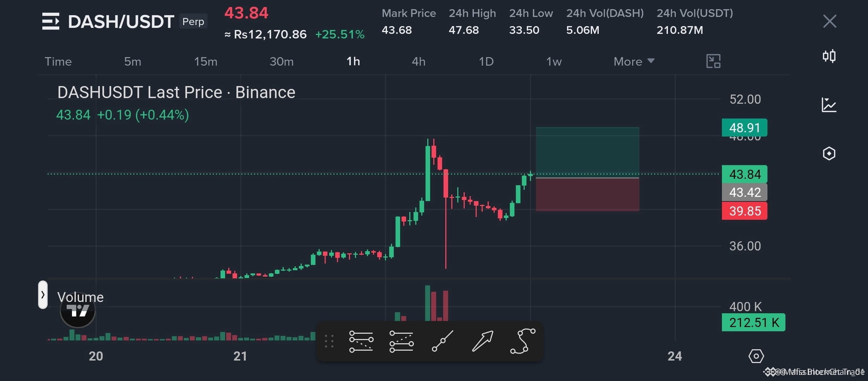Click the +0.19 (+0.44%) candle change text
This screenshot has width=868, height=381.
coord(143,115)
